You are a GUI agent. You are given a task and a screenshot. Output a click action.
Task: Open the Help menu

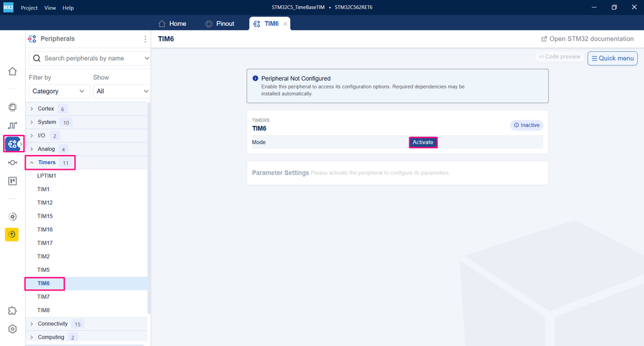point(68,8)
